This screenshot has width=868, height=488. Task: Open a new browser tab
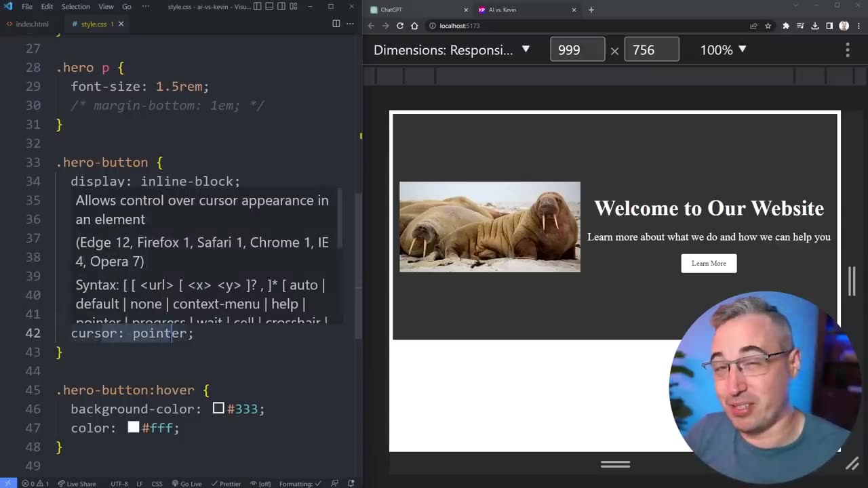tap(591, 9)
